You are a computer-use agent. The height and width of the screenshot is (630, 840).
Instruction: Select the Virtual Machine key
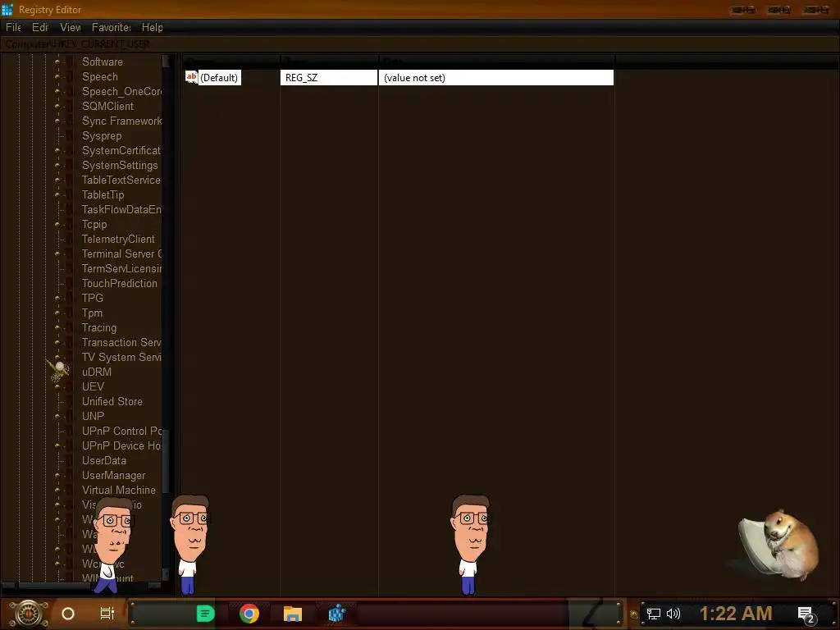tap(119, 491)
